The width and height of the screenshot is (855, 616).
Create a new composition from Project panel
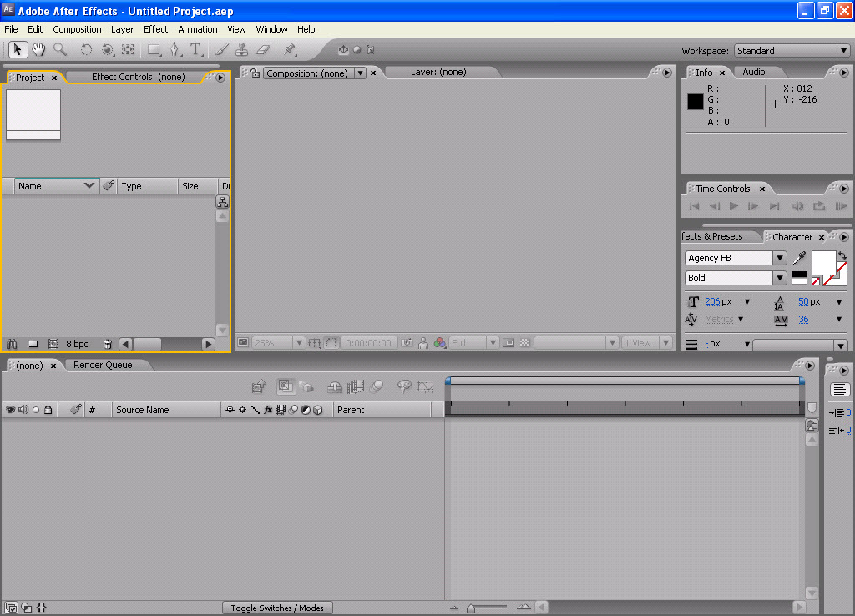coord(53,344)
